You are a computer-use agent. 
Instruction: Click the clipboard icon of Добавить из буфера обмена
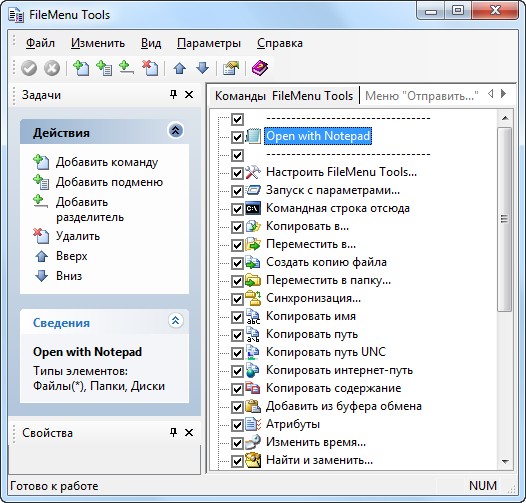click(x=253, y=406)
